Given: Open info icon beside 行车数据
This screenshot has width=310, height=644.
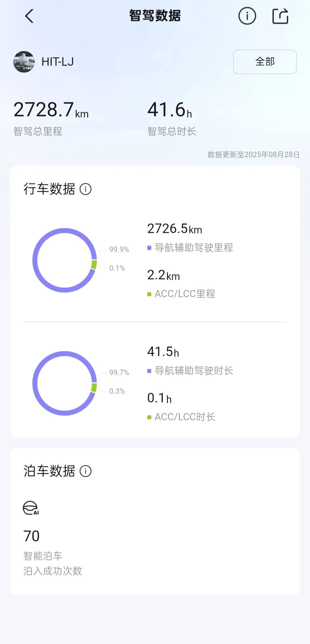Looking at the screenshot, I should pos(86,189).
